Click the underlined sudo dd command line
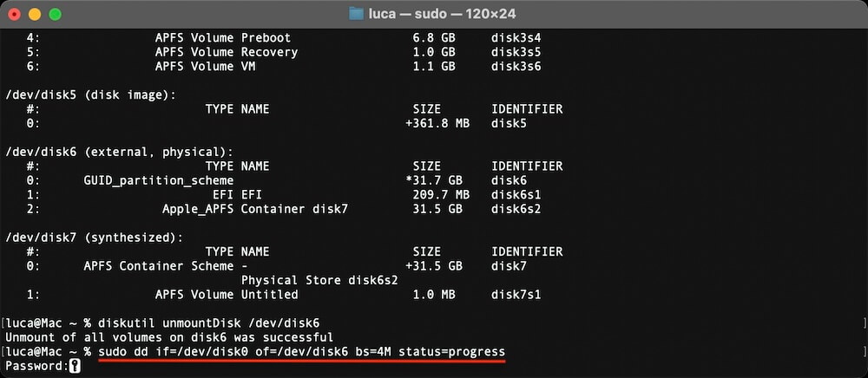Screen dimensions: 868x378 301,351
